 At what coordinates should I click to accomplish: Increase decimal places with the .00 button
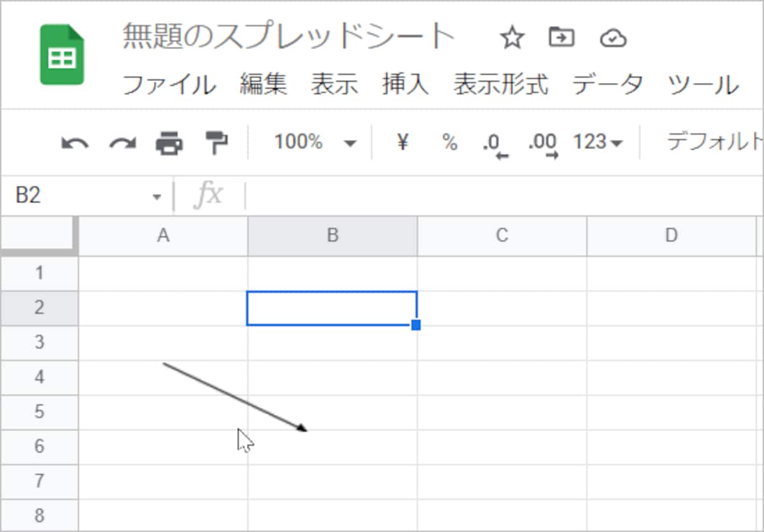543,144
